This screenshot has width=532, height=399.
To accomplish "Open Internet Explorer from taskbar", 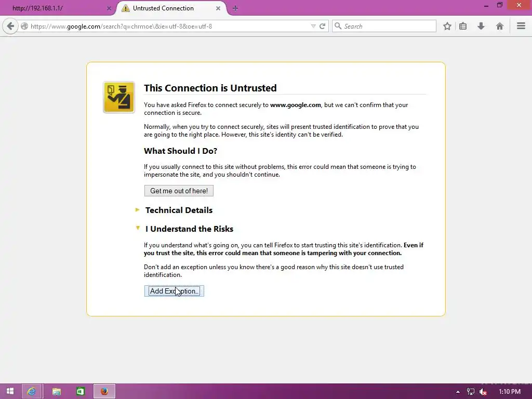I will (31, 391).
